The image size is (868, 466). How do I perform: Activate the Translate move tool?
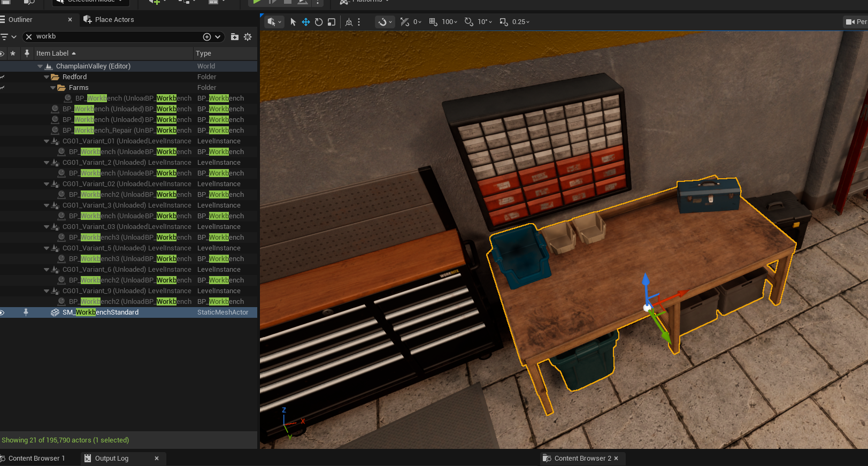306,22
